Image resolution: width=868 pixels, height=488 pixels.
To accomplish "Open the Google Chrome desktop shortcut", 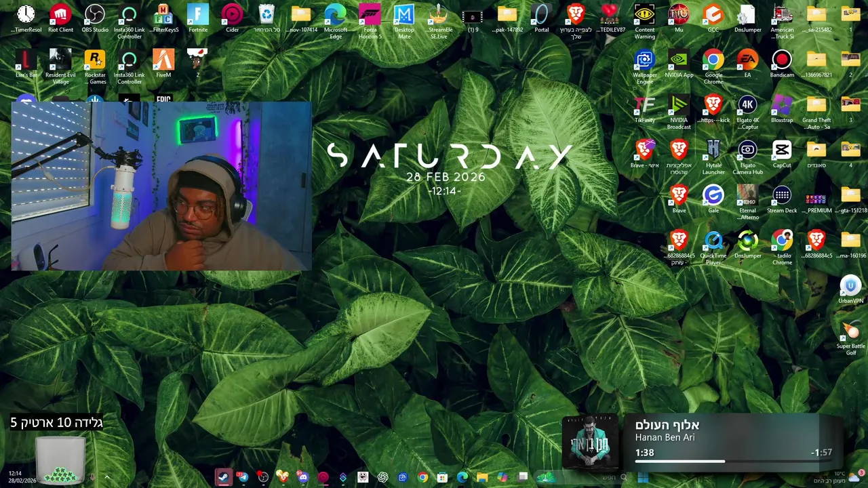I will [x=713, y=66].
